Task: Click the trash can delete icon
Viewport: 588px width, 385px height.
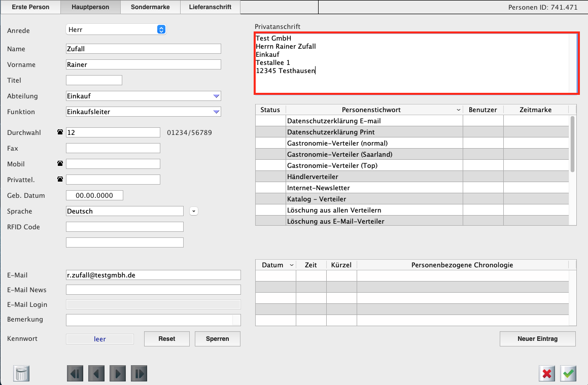Action: tap(22, 374)
